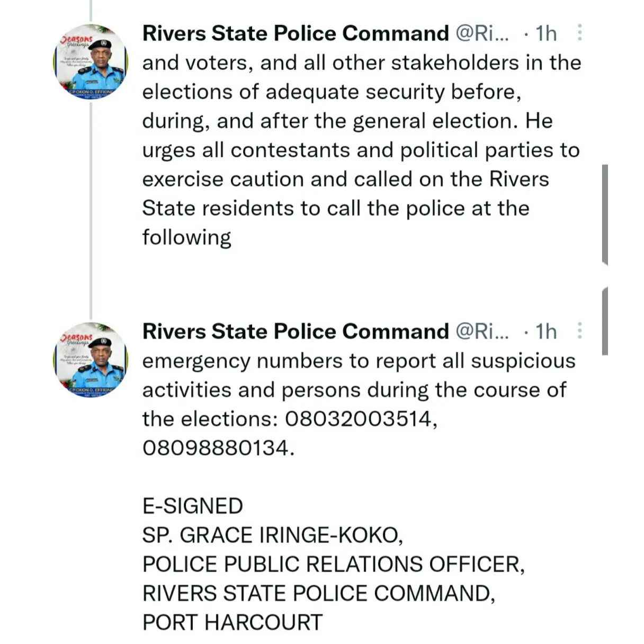Screen dimensions: 644x644
Task: Click the gray scrollbar segment beside the second username
Action: coord(605,320)
